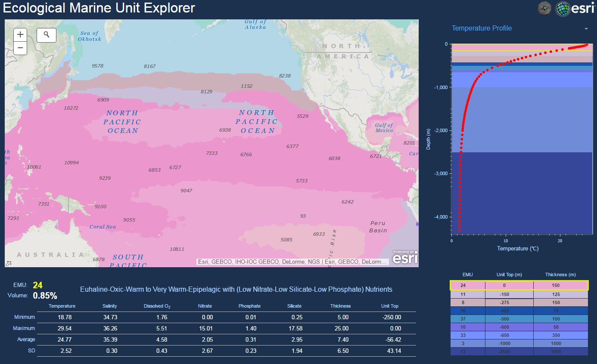
Task: Select EMU 3 row in the unit table
Action: tap(519, 343)
